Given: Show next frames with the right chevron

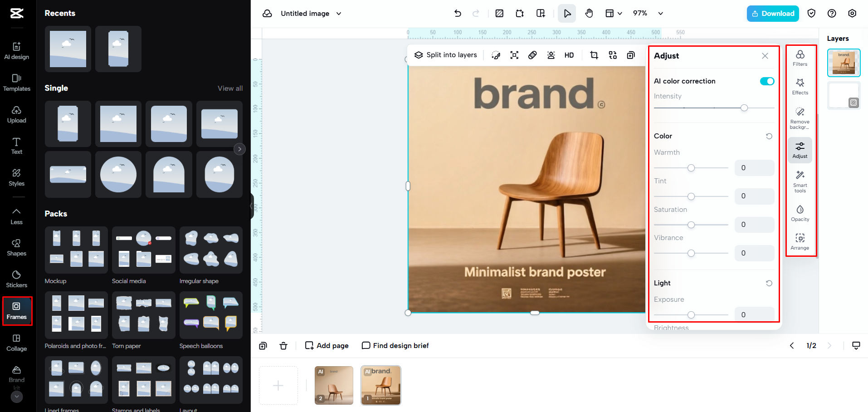Looking at the screenshot, I should [239, 149].
